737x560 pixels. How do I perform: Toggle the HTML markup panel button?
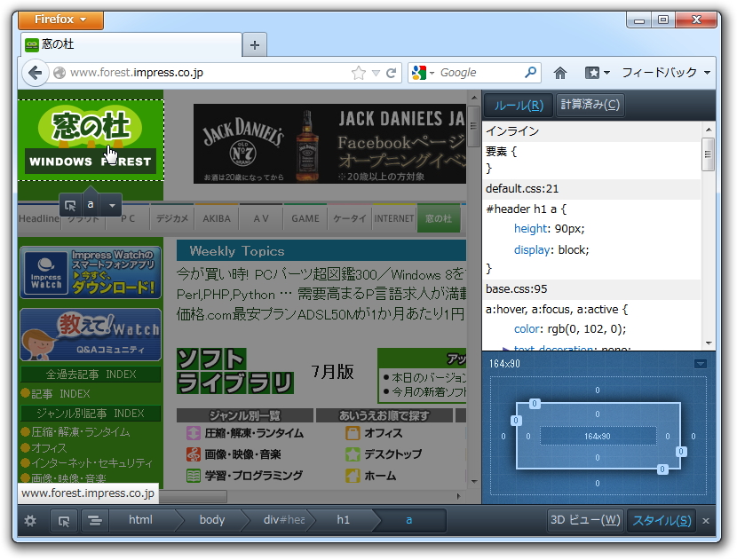(x=94, y=521)
